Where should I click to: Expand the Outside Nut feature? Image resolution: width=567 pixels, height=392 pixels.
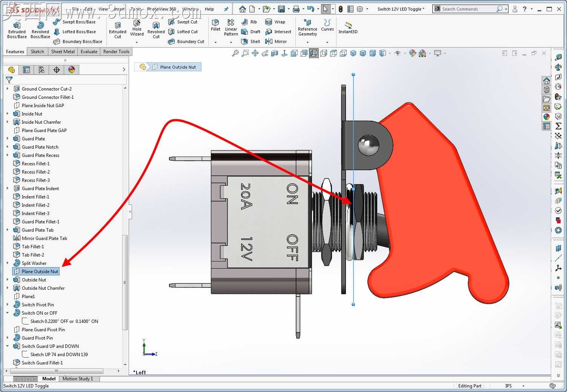[x=8, y=280]
